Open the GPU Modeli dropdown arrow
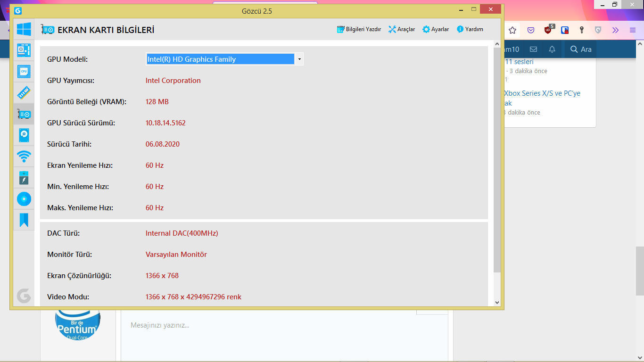This screenshot has height=362, width=644. 299,59
